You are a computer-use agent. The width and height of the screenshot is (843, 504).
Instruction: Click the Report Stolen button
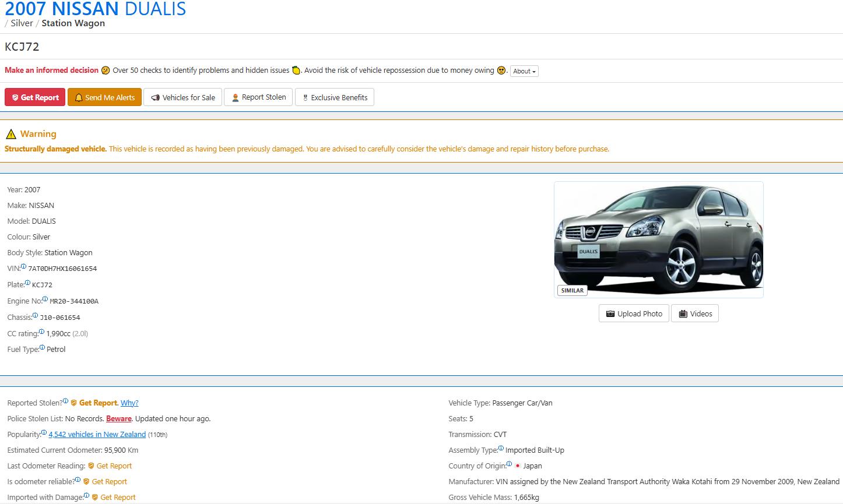pyautogui.click(x=258, y=97)
